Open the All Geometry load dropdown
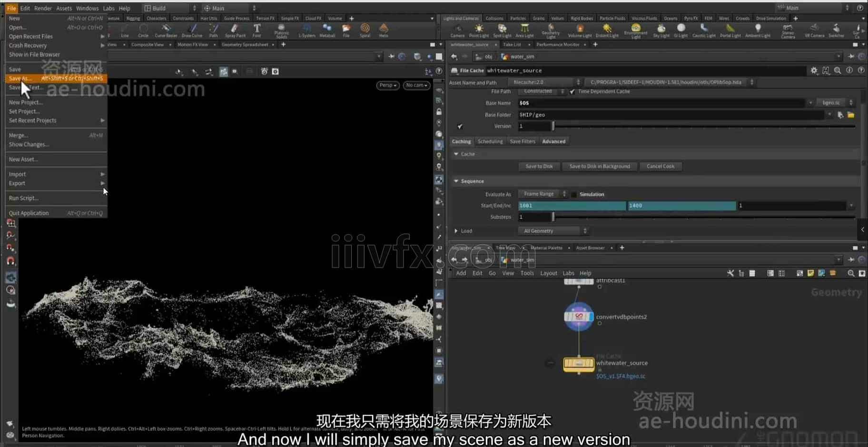 click(553, 231)
